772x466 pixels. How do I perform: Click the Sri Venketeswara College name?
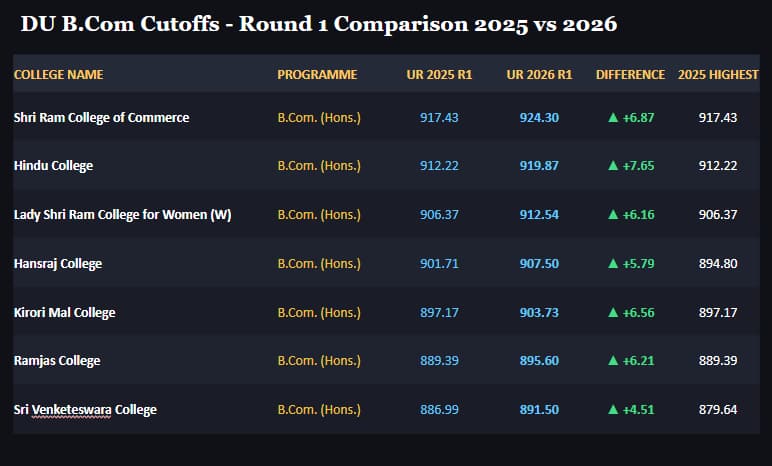(x=85, y=410)
